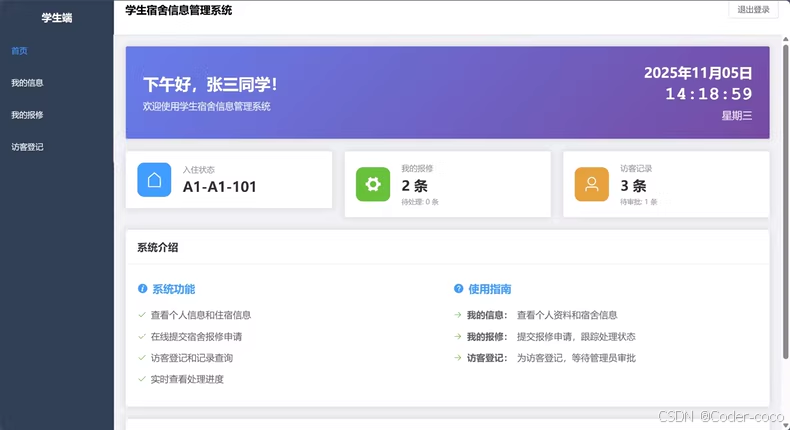Click the orange visitor record person icon

click(x=591, y=185)
